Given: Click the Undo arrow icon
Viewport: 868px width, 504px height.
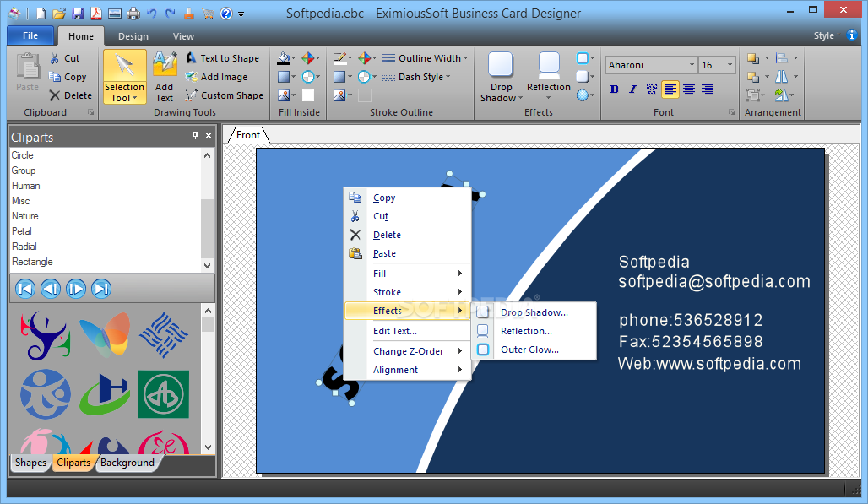Looking at the screenshot, I should click(152, 14).
